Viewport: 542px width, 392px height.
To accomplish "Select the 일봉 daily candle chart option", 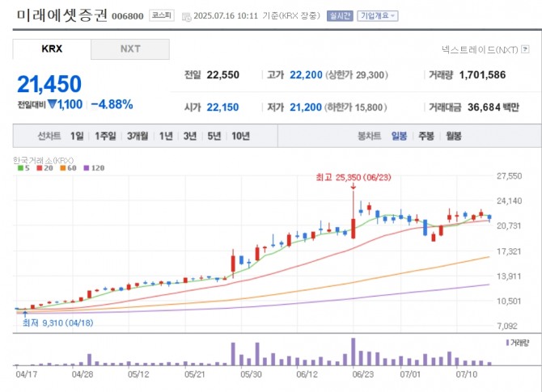I will (400, 137).
